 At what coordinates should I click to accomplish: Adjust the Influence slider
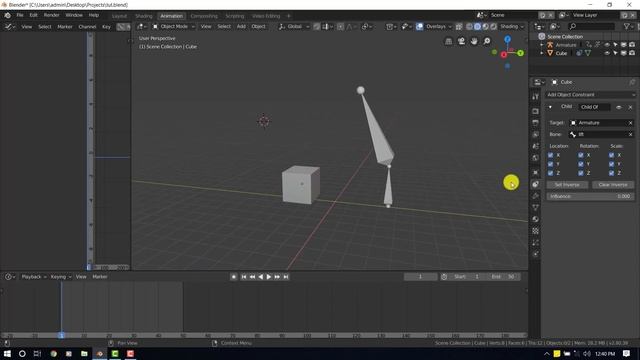(590, 196)
